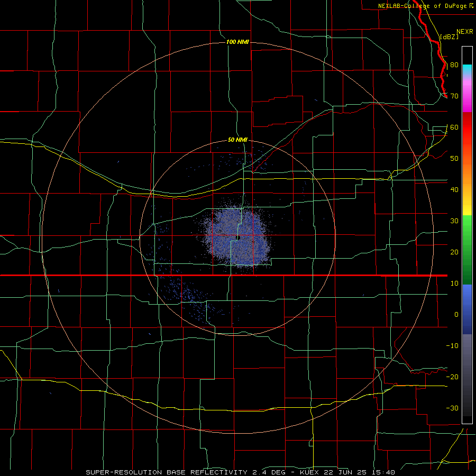The image size is (476, 476).
Task: Click the 30 dBZ scale value
Action: coord(454,221)
